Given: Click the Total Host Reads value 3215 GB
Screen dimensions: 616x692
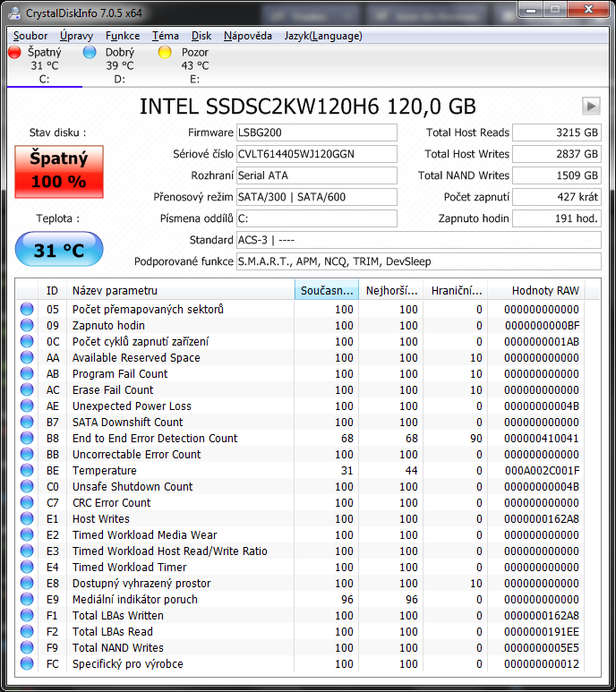Looking at the screenshot, I should click(556, 132).
